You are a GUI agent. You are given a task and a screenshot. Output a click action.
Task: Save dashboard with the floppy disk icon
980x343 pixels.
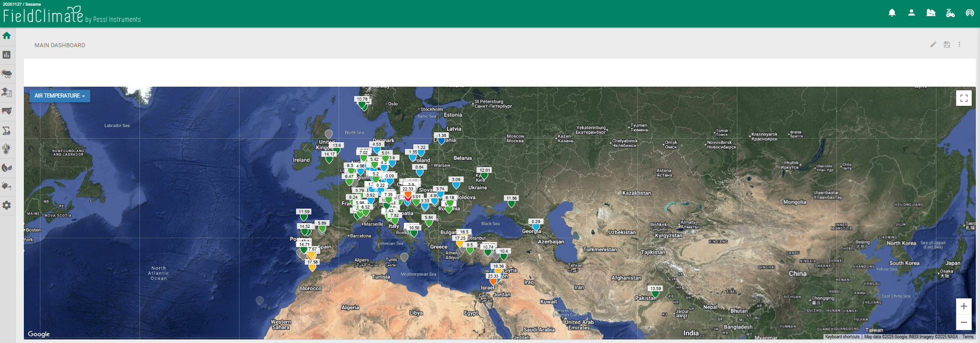pyautogui.click(x=947, y=45)
